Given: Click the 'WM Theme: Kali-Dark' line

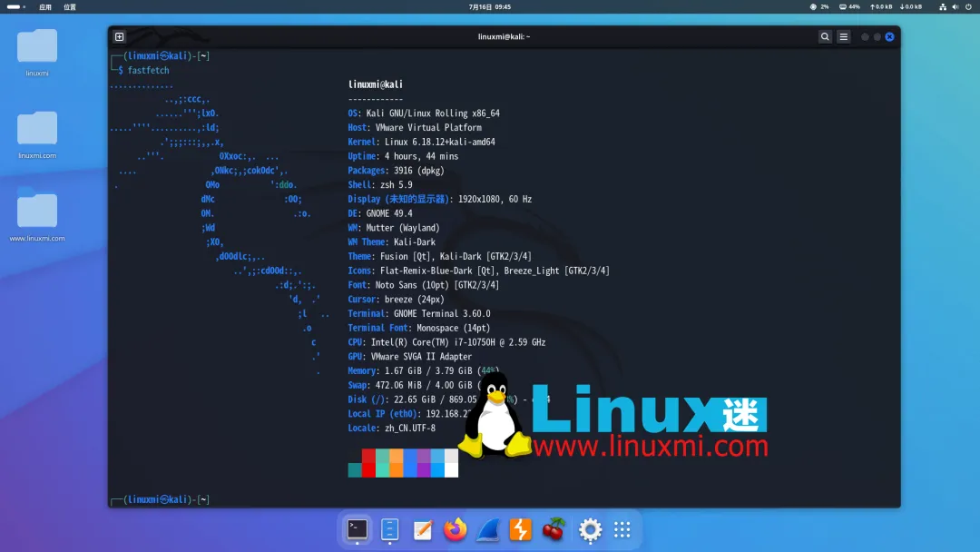Looking at the screenshot, I should pyautogui.click(x=392, y=241).
